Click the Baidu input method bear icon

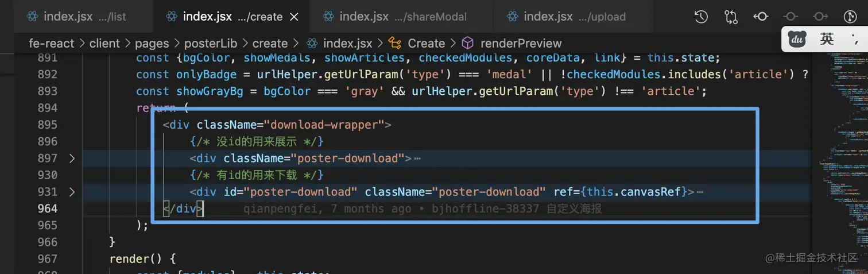(797, 40)
